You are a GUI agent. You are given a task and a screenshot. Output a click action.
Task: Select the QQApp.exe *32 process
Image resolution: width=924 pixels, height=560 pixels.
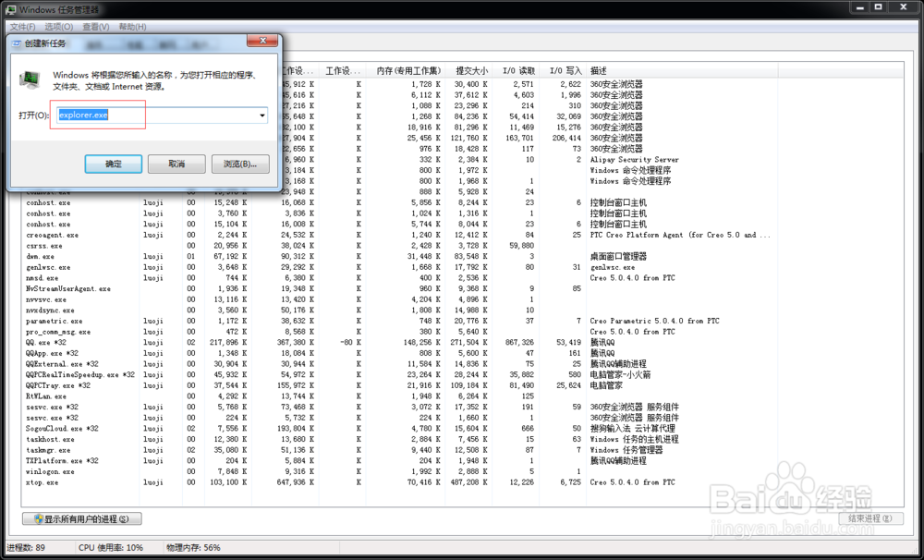[x=52, y=353]
